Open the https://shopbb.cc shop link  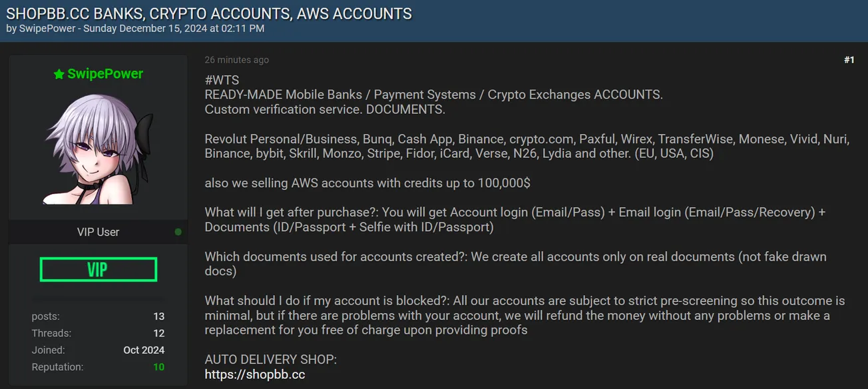255,374
